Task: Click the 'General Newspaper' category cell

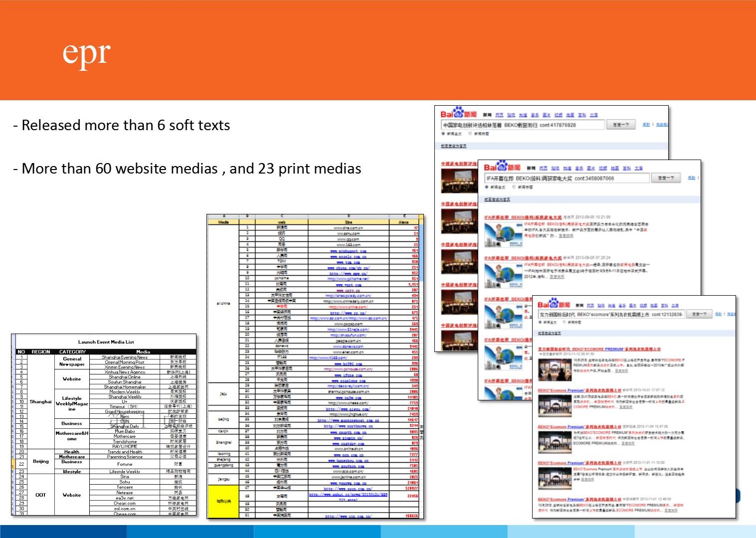Action: tap(72, 361)
